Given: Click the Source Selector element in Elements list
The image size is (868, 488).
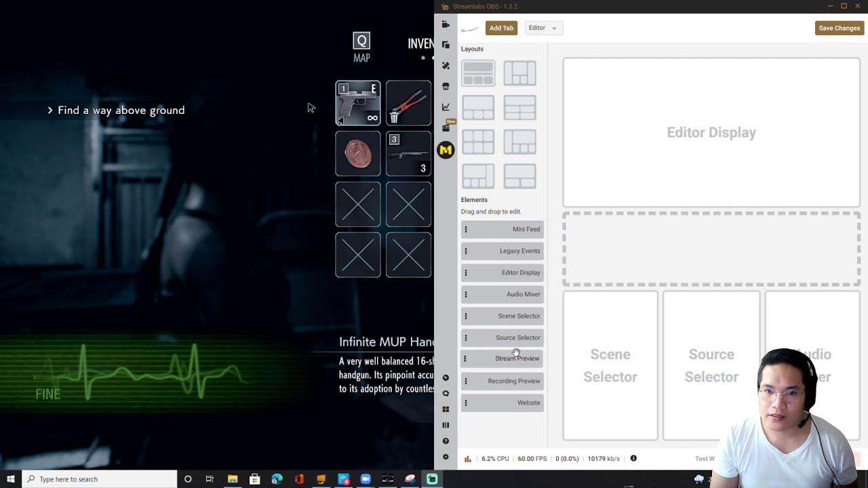Looking at the screenshot, I should click(x=502, y=338).
